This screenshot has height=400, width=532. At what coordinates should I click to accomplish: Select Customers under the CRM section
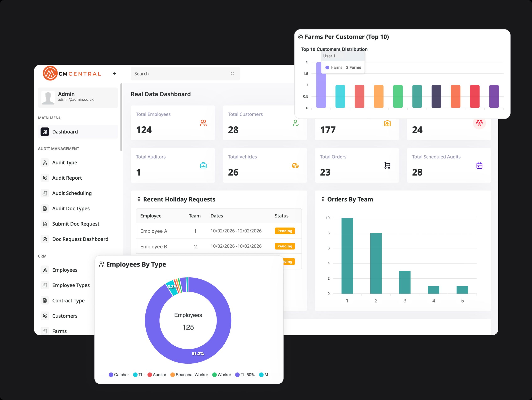coord(64,316)
